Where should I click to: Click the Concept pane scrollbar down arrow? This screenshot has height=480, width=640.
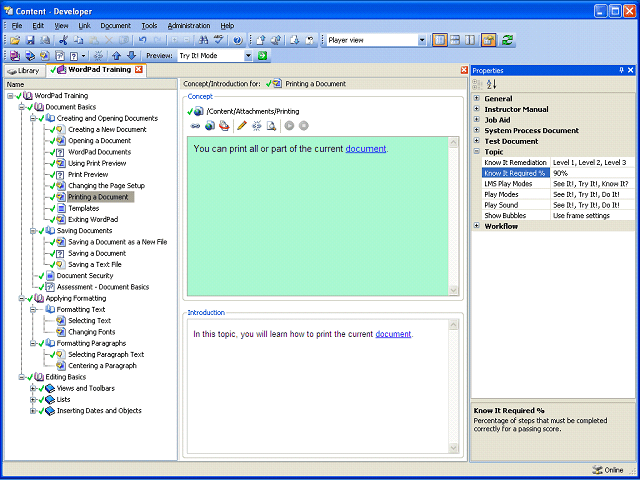point(453,290)
